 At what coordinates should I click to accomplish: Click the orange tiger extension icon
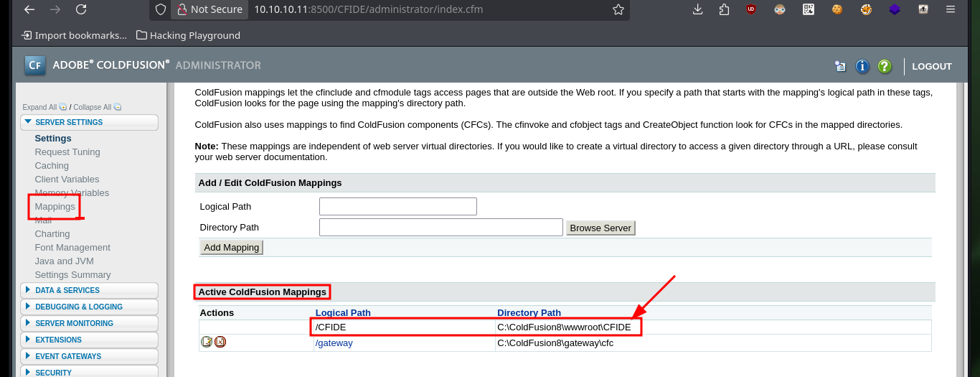tap(866, 9)
